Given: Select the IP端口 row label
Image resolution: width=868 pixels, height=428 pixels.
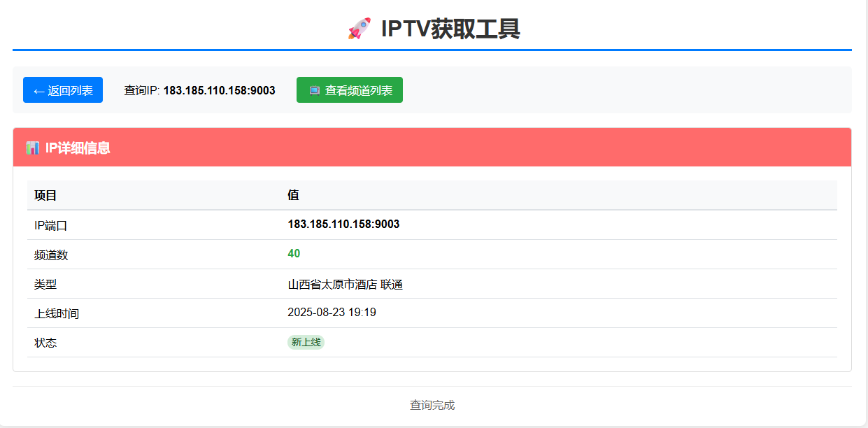Looking at the screenshot, I should (x=51, y=225).
